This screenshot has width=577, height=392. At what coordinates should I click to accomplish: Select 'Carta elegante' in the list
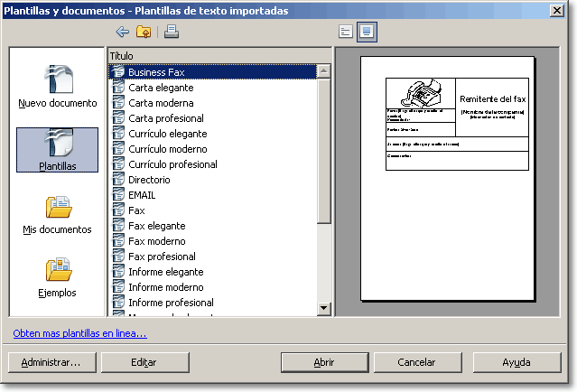pos(161,88)
